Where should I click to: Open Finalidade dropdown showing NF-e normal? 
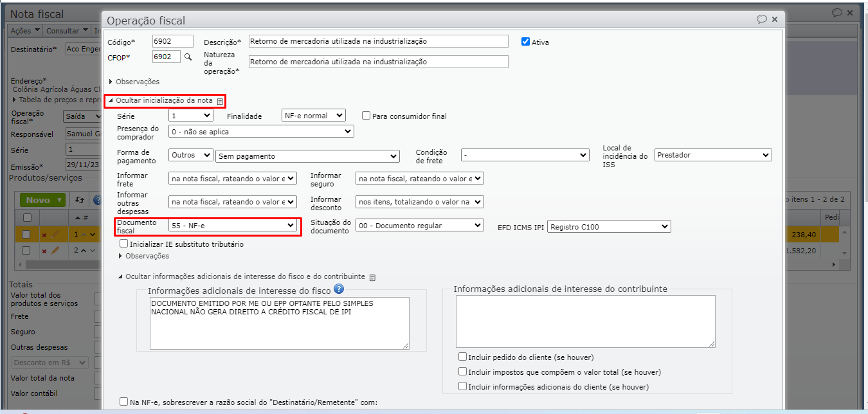tap(314, 116)
